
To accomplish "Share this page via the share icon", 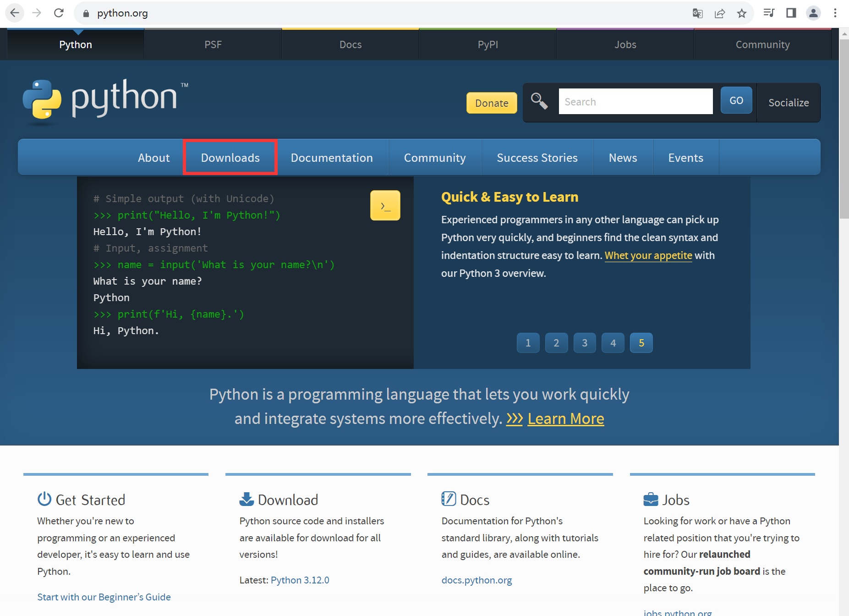I will click(720, 13).
